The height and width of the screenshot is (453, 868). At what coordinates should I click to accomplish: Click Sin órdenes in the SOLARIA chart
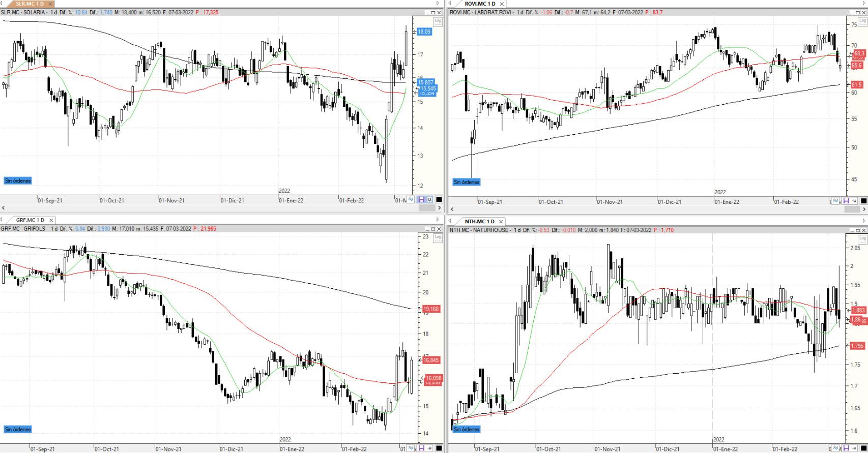(18, 180)
